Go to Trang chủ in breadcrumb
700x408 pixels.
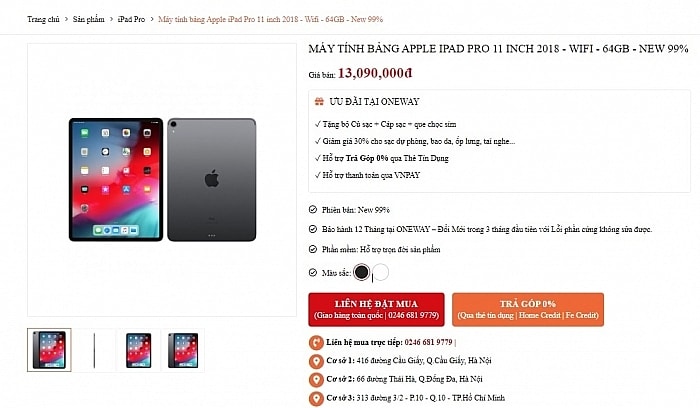43,19
